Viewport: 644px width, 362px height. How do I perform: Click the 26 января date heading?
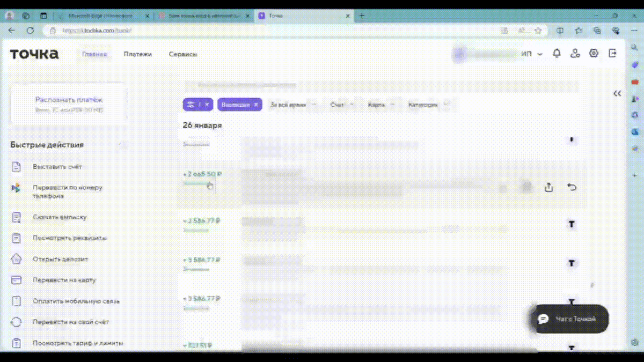coord(202,125)
